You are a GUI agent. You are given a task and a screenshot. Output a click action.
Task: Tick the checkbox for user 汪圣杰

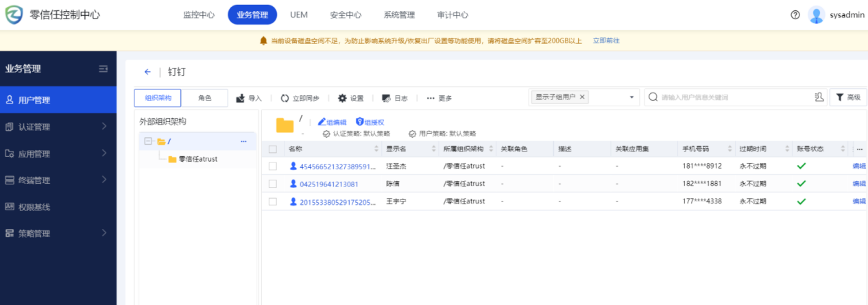273,166
